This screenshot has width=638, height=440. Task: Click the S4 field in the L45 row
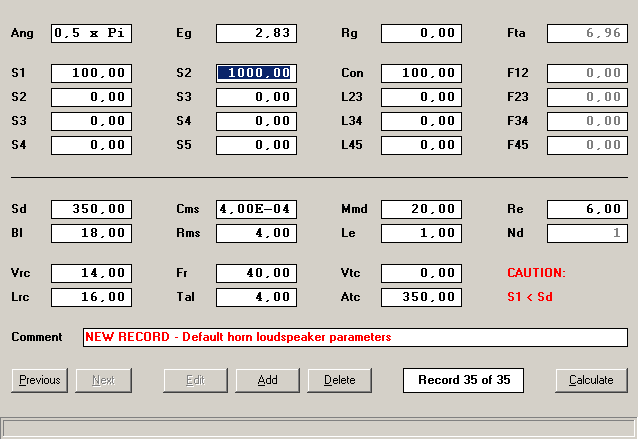(91, 145)
